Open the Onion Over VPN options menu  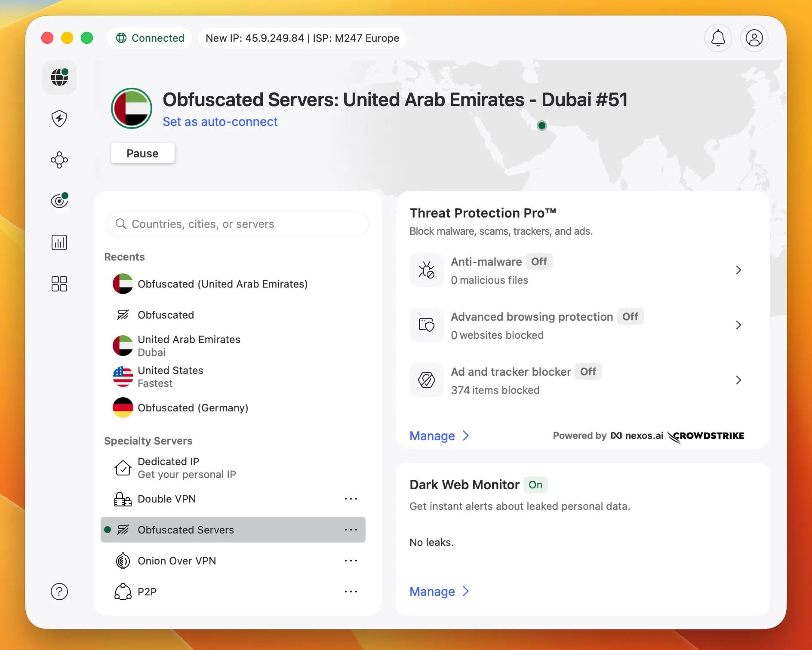pyautogui.click(x=351, y=561)
